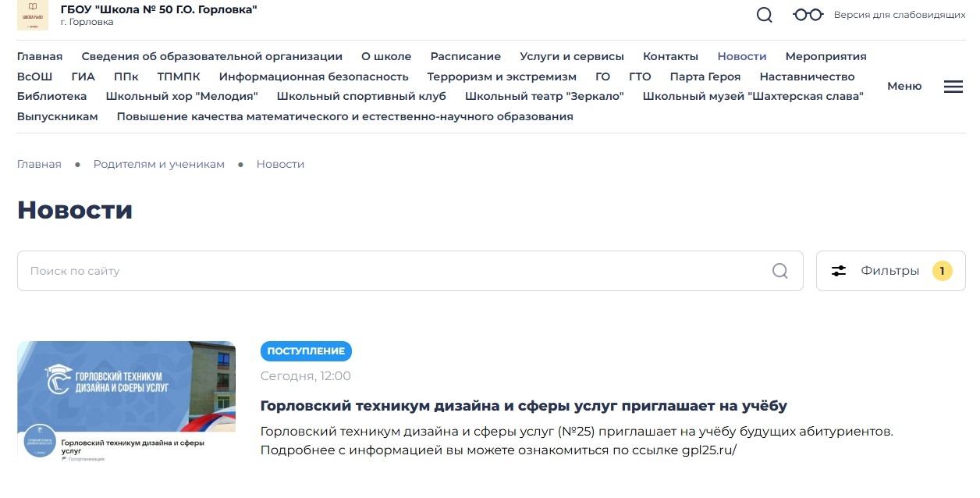Click the news description with gpl25.ru

coord(577,441)
